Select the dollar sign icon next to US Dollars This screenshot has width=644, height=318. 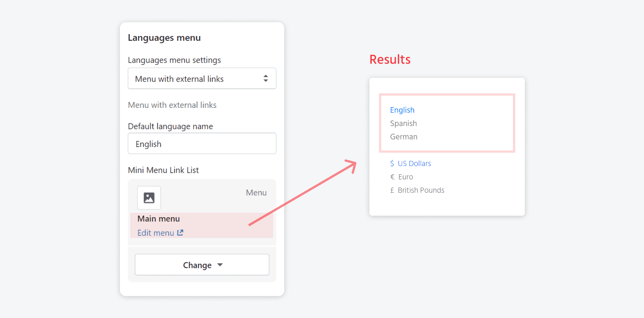(x=392, y=163)
